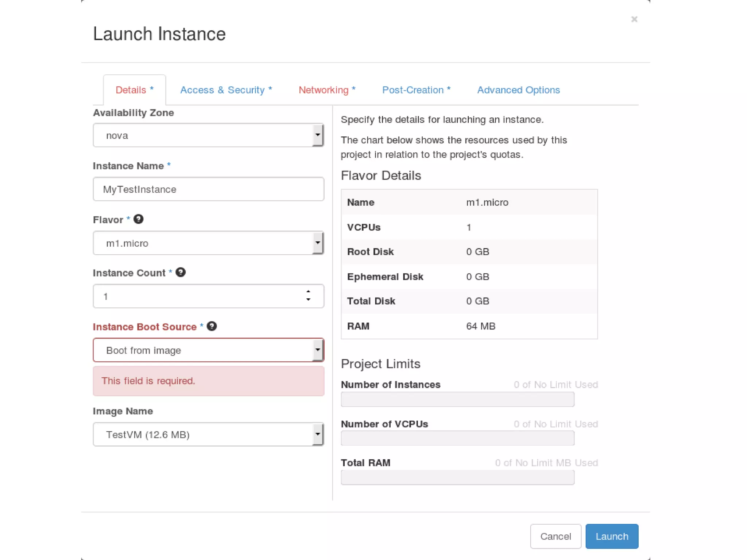Click the Instance Count help icon
The image size is (747, 560).
(x=181, y=273)
